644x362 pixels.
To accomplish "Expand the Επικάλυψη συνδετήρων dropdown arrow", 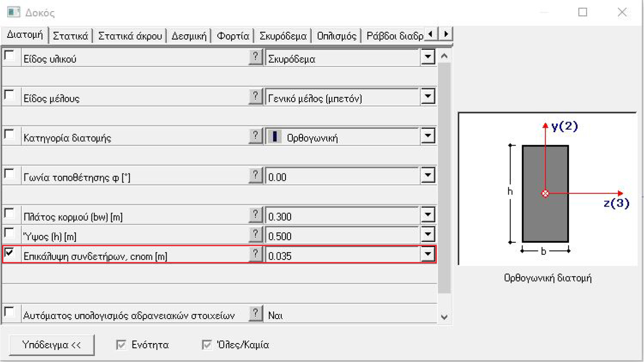I will pos(428,254).
